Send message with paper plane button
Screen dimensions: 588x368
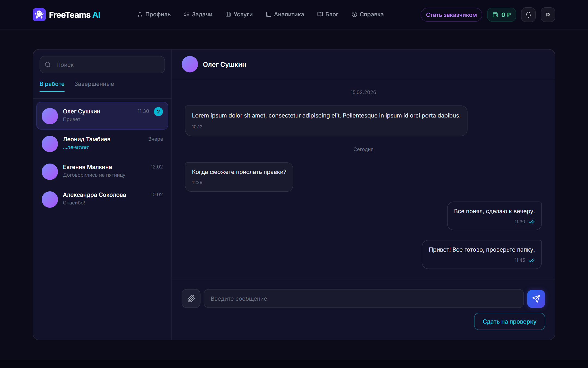(x=536, y=299)
